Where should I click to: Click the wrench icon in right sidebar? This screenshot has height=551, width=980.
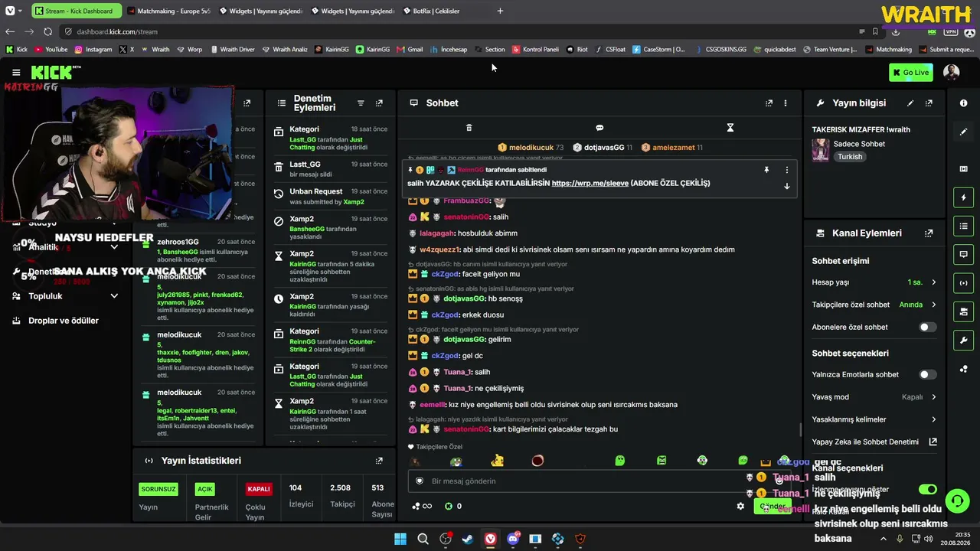point(963,341)
